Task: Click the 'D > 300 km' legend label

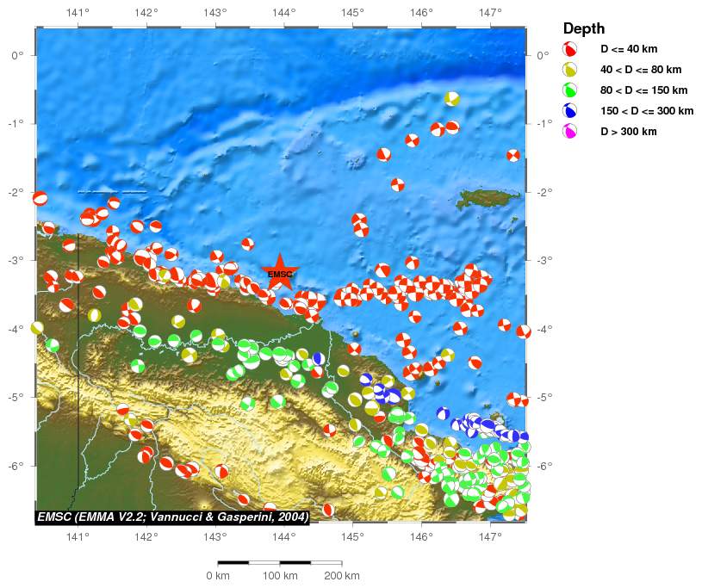Action: point(629,132)
